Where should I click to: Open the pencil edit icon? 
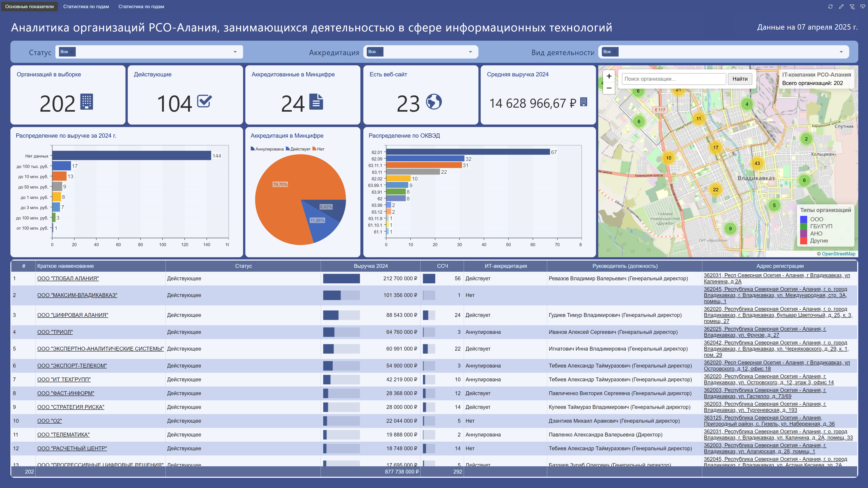[841, 6]
